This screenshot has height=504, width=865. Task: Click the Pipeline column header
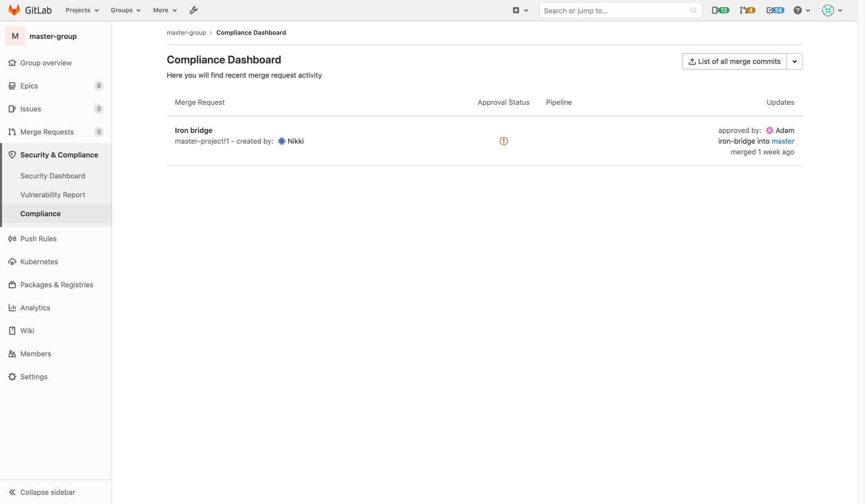point(559,102)
